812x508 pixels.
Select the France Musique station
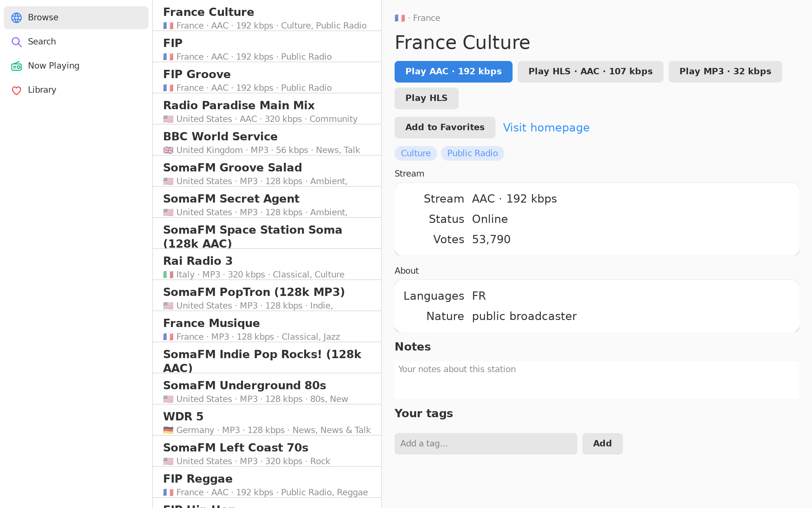point(267,327)
